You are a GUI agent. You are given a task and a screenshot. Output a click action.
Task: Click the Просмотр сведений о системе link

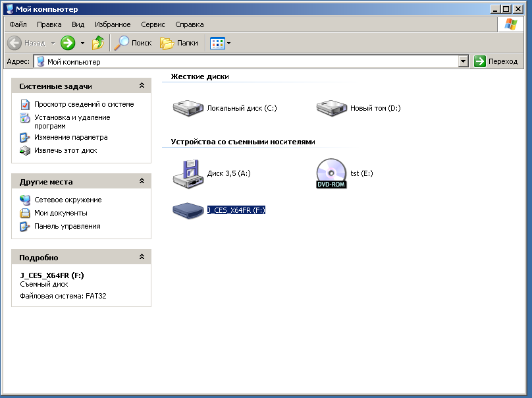point(84,104)
